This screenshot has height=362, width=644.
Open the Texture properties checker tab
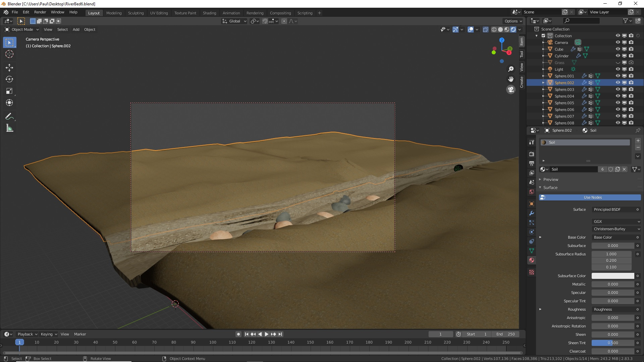pyautogui.click(x=532, y=272)
